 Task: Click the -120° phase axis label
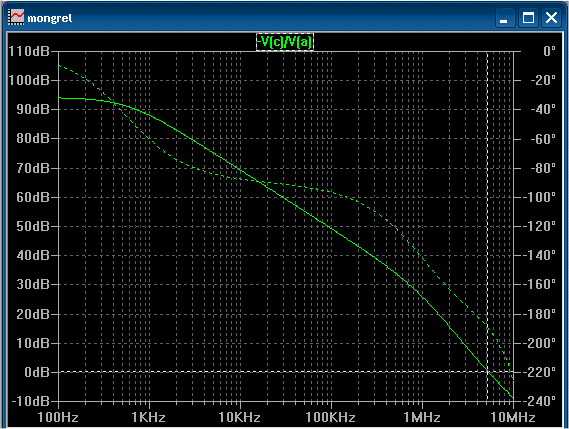(x=539, y=226)
